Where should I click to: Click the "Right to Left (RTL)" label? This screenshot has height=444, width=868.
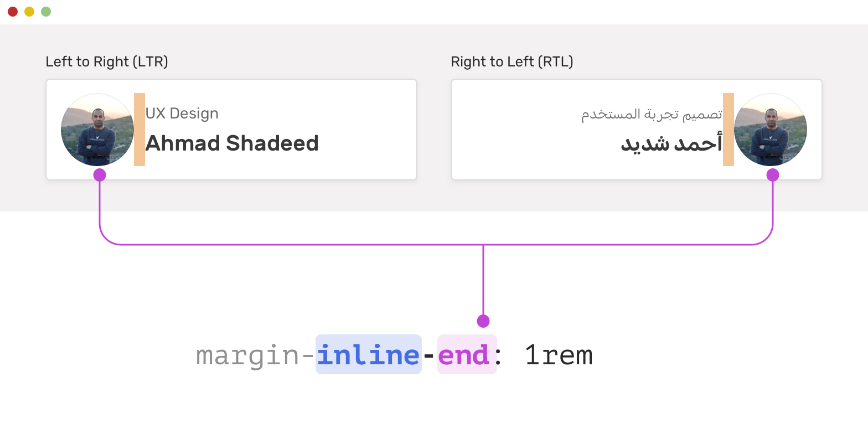pos(512,61)
